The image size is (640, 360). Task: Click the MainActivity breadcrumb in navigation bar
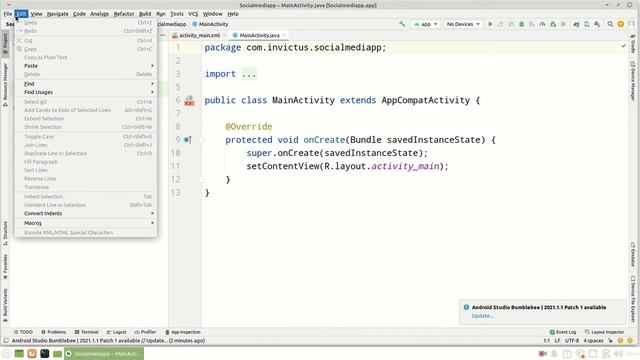(x=210, y=24)
